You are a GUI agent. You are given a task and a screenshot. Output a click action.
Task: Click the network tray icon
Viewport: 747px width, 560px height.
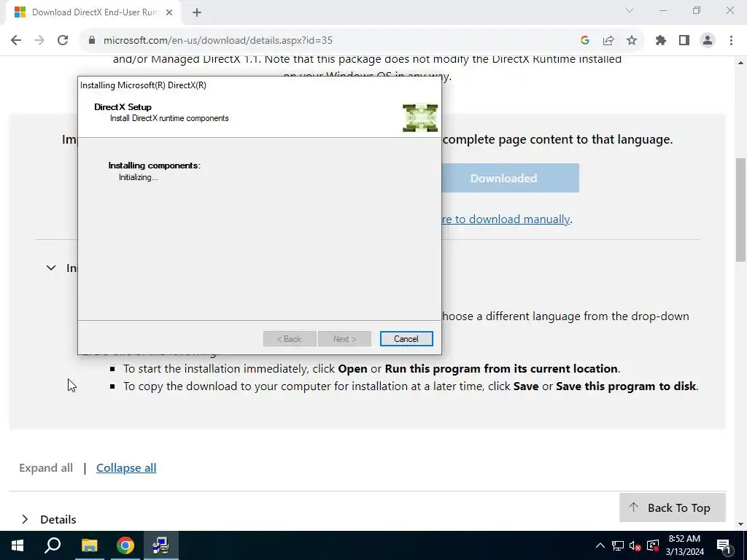point(618,545)
